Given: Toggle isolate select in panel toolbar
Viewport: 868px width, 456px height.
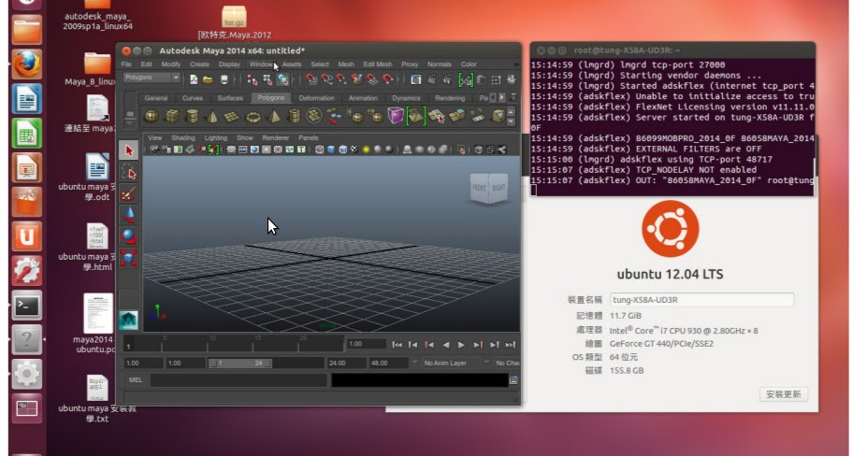Looking at the screenshot, I should click(x=460, y=150).
